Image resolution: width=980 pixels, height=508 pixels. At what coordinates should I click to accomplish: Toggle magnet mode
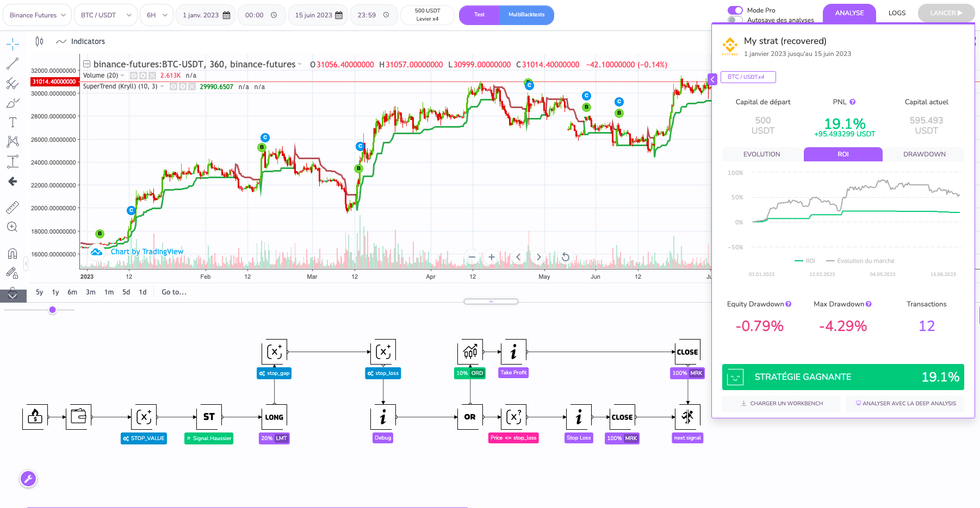pyautogui.click(x=13, y=253)
